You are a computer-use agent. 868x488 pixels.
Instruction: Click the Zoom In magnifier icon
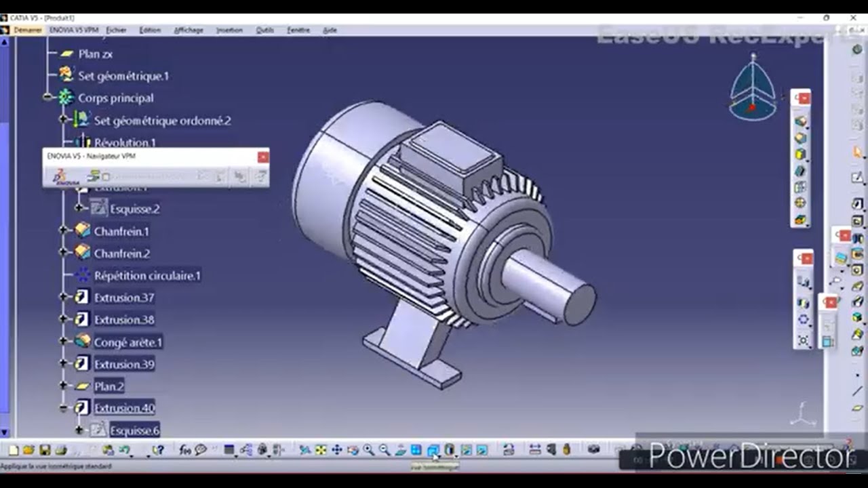(x=368, y=449)
